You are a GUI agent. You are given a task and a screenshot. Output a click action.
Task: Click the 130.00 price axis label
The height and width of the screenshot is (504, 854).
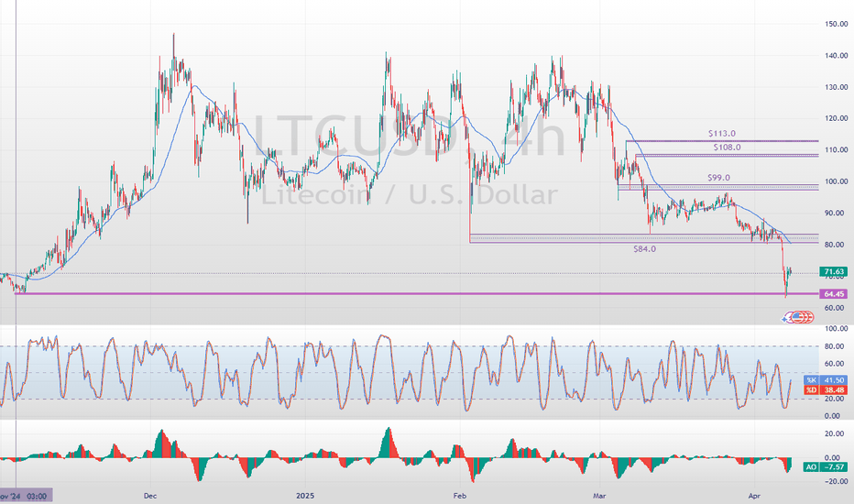(836, 87)
